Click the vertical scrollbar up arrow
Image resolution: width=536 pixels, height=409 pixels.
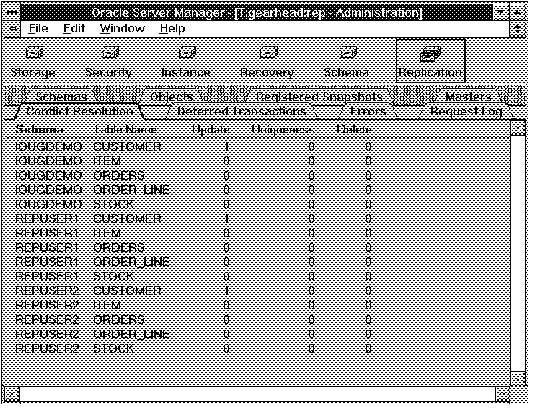pyautogui.click(x=519, y=128)
